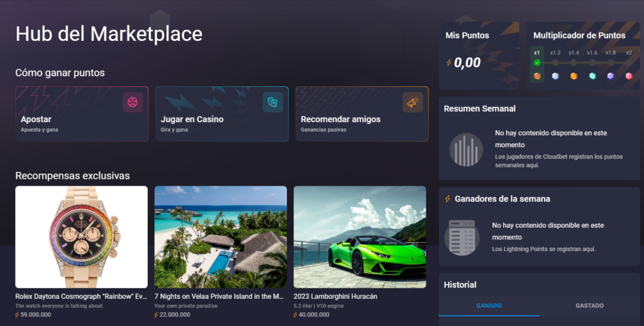Open the Jugar en Casino card

click(x=222, y=114)
